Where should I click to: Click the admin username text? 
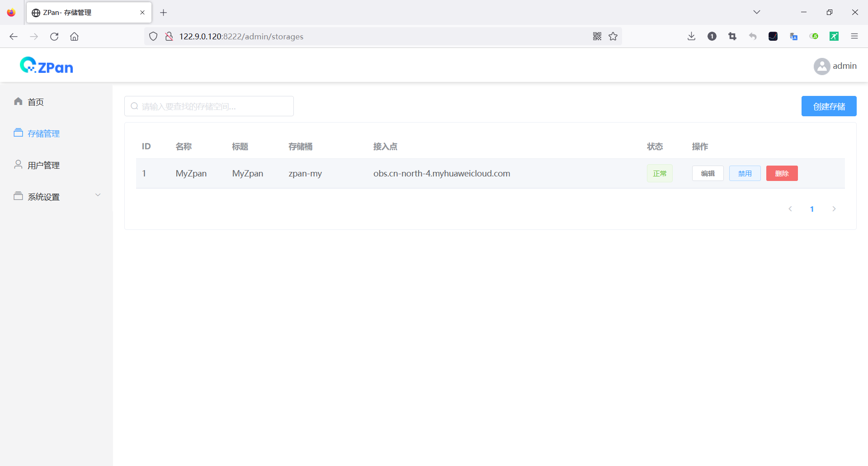[845, 66]
